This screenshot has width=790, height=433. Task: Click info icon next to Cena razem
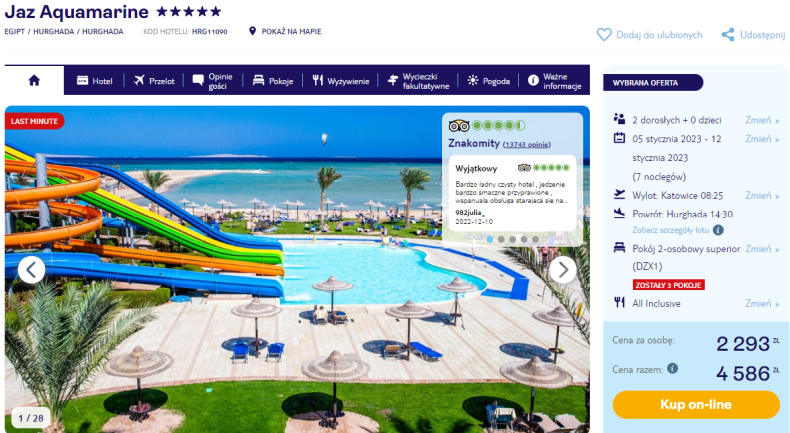click(x=673, y=368)
